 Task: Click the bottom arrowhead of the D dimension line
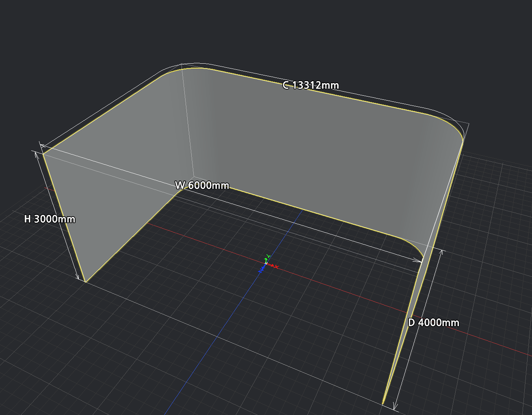point(394,407)
